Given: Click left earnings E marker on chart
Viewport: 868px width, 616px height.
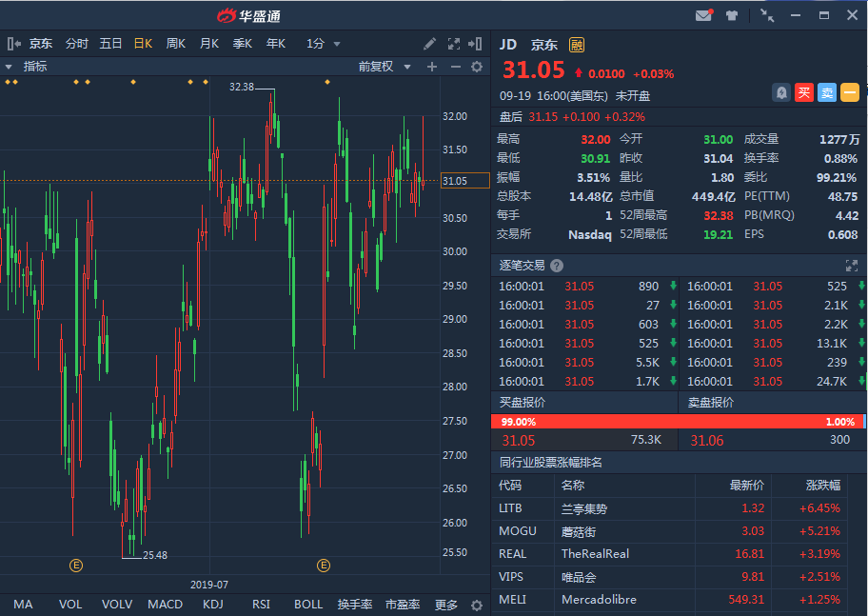Looking at the screenshot, I should point(76,566).
